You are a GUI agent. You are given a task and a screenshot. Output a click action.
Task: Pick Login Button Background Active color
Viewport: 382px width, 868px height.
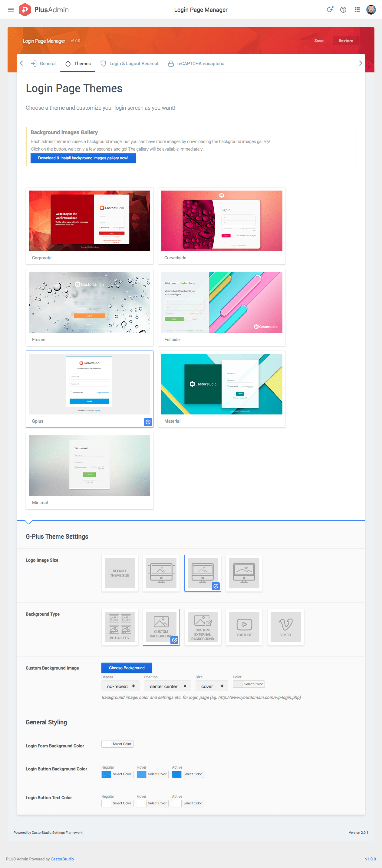[x=188, y=774]
